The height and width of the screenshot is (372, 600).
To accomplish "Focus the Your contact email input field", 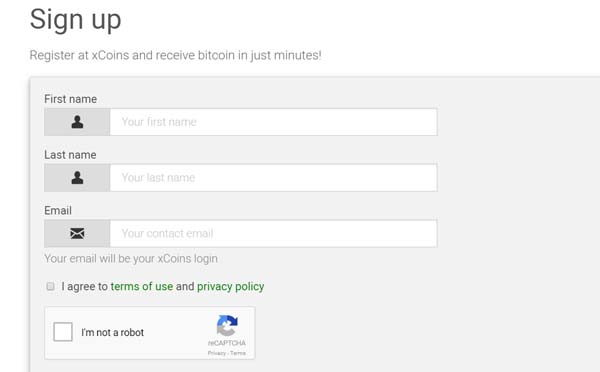I will click(x=273, y=233).
